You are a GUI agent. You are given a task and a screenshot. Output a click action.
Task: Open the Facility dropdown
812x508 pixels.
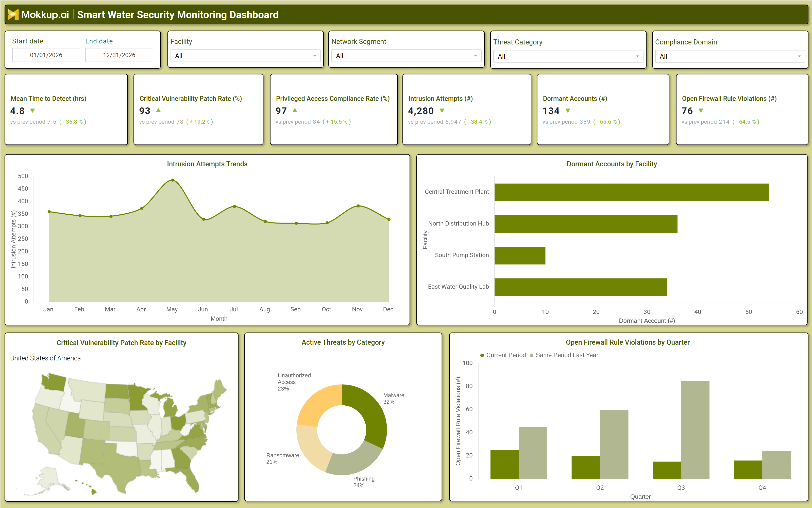coord(246,56)
